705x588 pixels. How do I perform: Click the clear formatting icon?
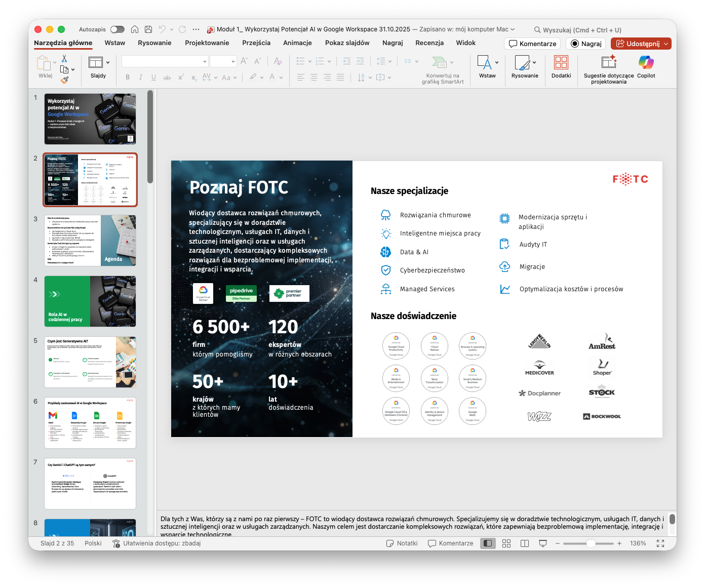tap(278, 61)
